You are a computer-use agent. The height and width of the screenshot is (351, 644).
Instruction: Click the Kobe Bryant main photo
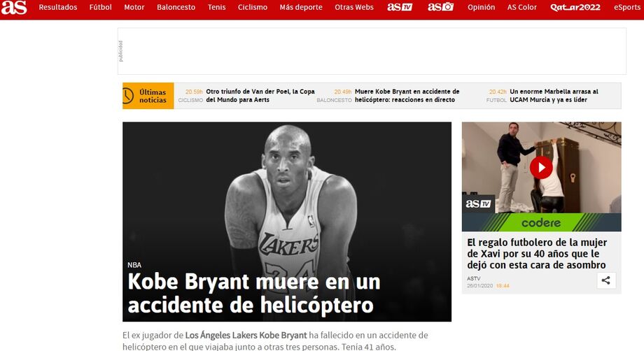click(287, 189)
